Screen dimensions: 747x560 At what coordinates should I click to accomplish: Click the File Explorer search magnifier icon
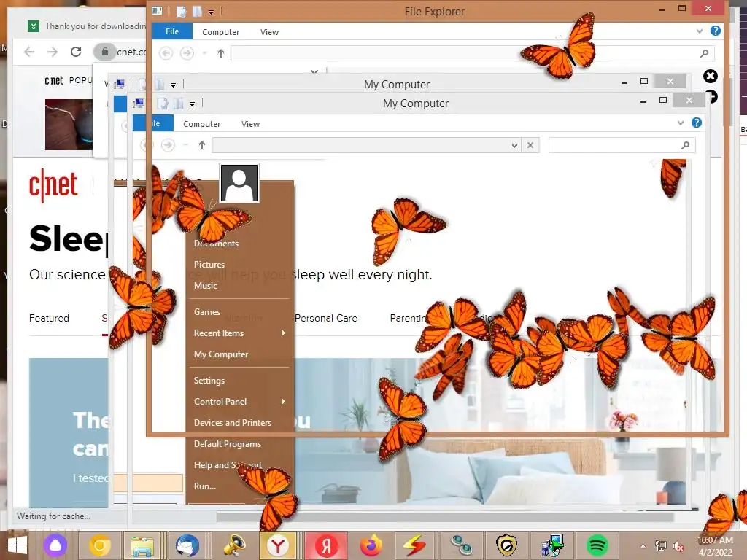[x=705, y=53]
